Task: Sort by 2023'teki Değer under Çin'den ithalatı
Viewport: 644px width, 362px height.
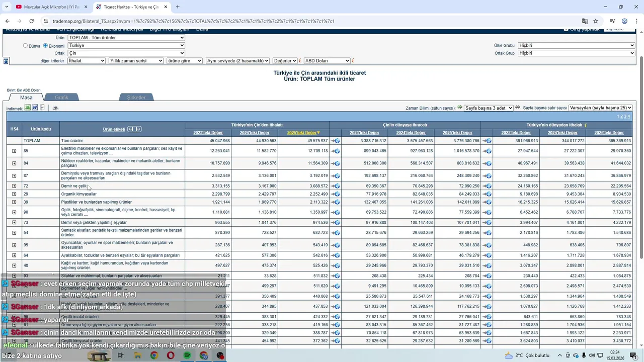Action: (208, 133)
